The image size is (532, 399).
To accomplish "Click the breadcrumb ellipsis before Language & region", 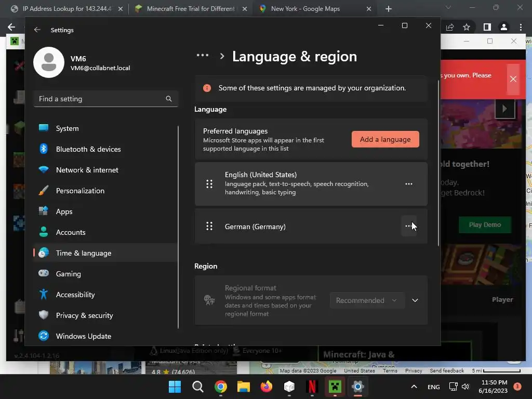I will pos(203,56).
